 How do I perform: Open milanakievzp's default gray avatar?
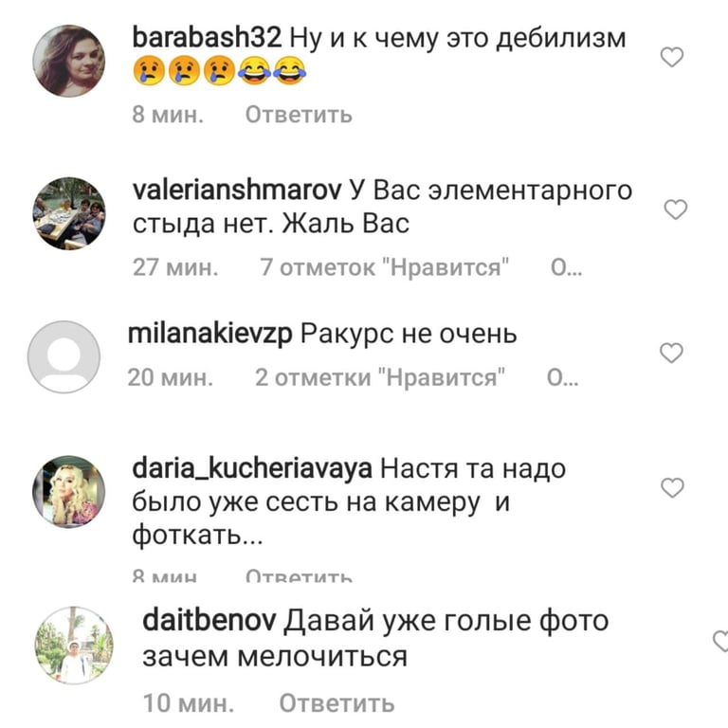click(64, 356)
